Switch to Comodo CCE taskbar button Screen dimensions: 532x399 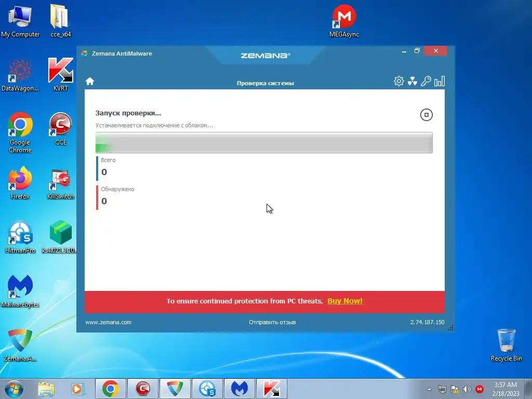143,389
